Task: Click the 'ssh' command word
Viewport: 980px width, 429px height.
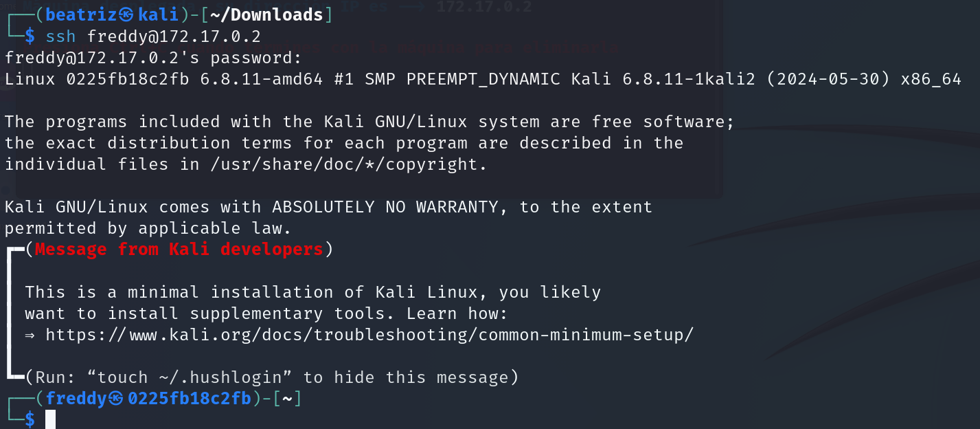Action: point(60,36)
